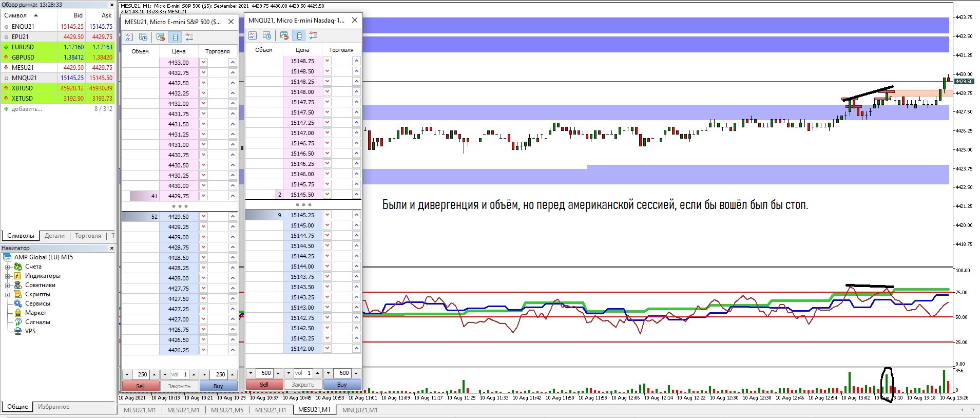
Task: Click the Счета accounts icon in Navigator
Action: pos(18,267)
